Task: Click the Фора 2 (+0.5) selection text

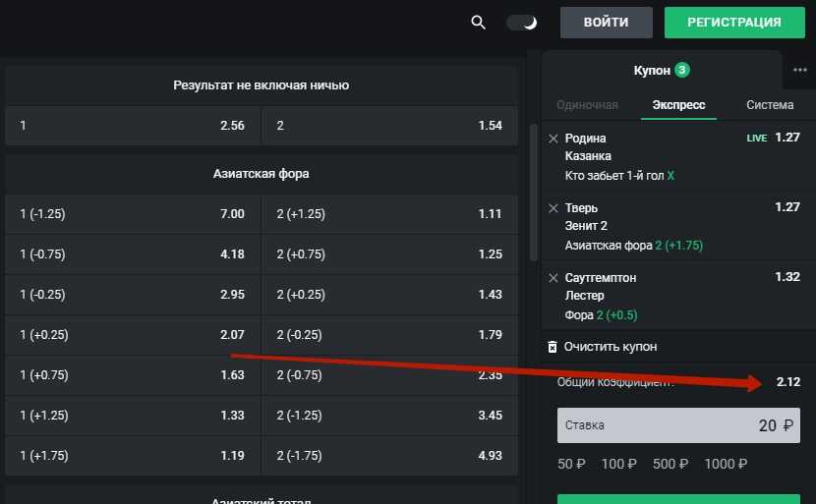Action: click(x=601, y=315)
